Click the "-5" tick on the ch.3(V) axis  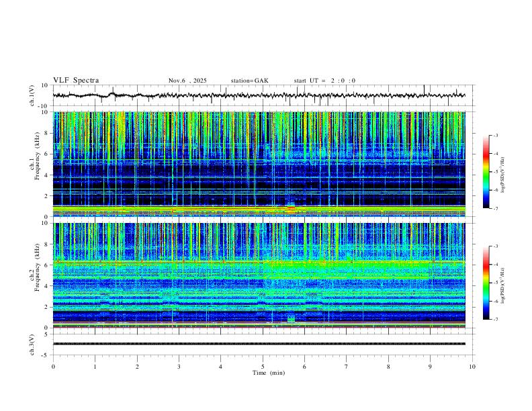(x=46, y=355)
